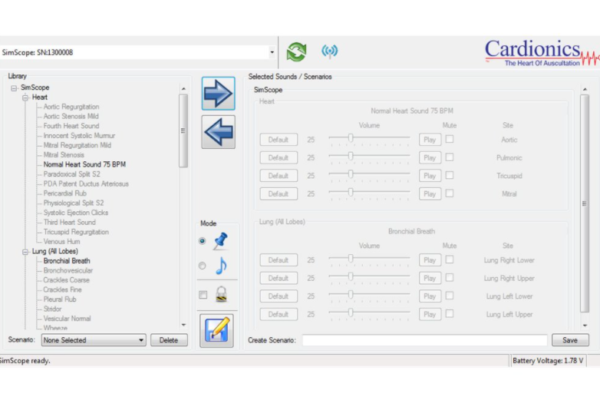
Task: Mute the Lung Left Upper sound
Action: 450,313
